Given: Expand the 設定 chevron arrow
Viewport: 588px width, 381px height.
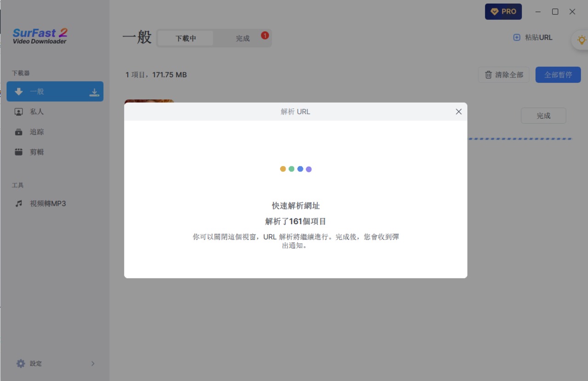Looking at the screenshot, I should (93, 364).
